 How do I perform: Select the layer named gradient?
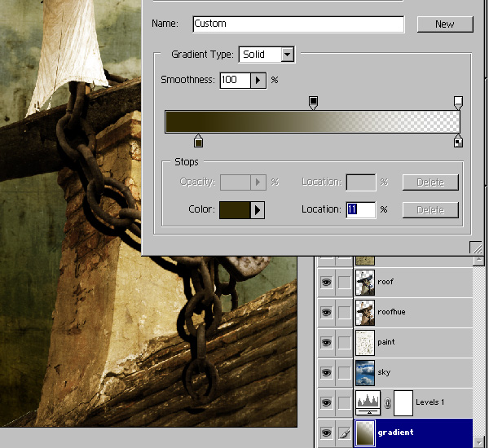pos(396,433)
